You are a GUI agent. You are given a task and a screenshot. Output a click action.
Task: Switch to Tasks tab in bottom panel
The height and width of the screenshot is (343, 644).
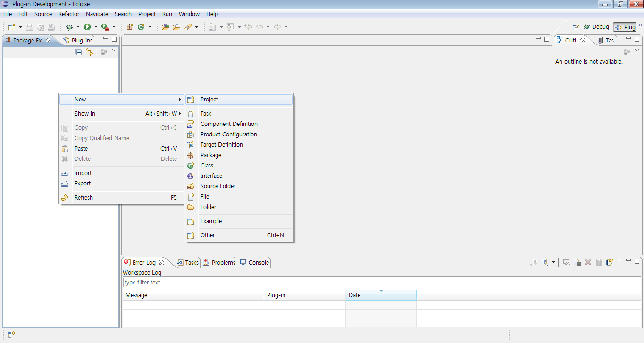pos(188,263)
